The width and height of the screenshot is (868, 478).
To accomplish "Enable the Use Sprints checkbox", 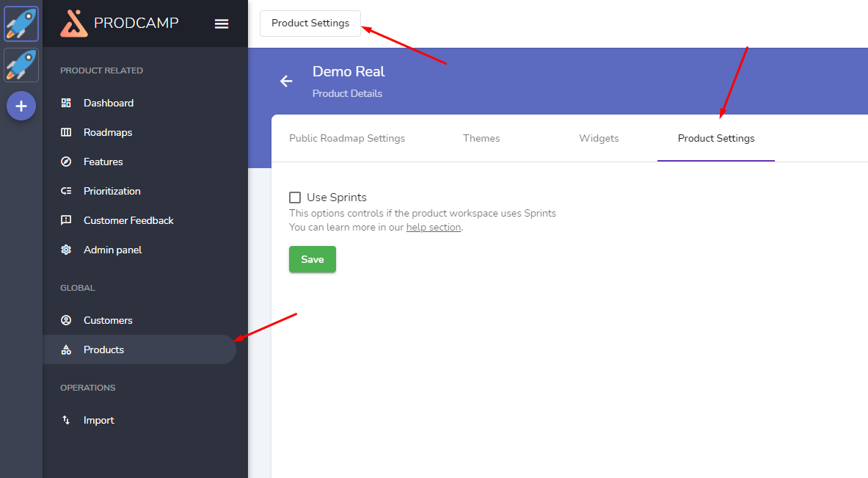I will tap(295, 198).
